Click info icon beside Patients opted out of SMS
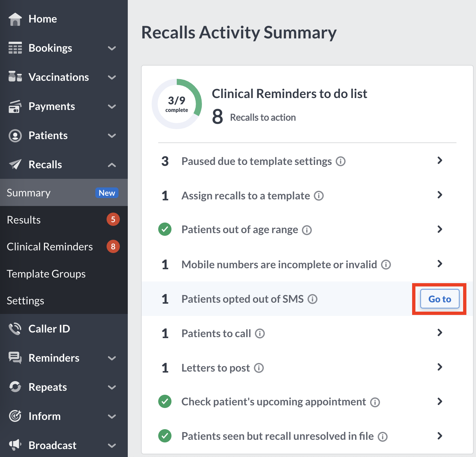The width and height of the screenshot is (476, 457). [312, 299]
